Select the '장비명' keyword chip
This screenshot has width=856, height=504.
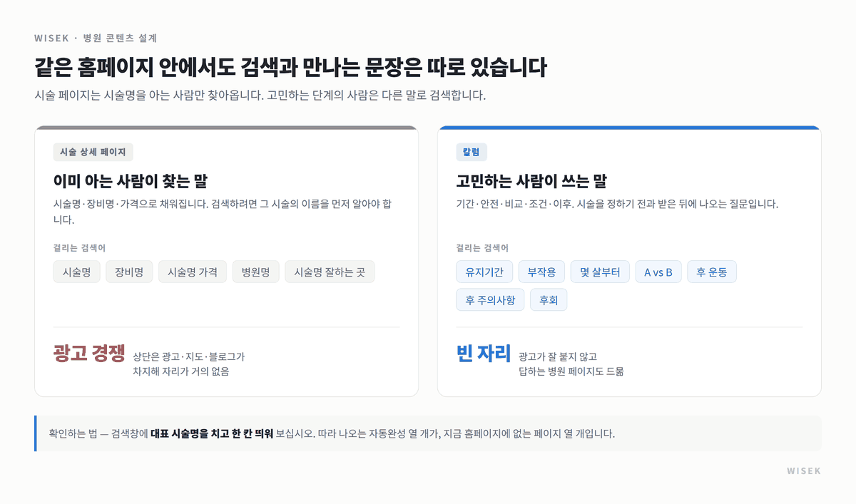pyautogui.click(x=129, y=272)
